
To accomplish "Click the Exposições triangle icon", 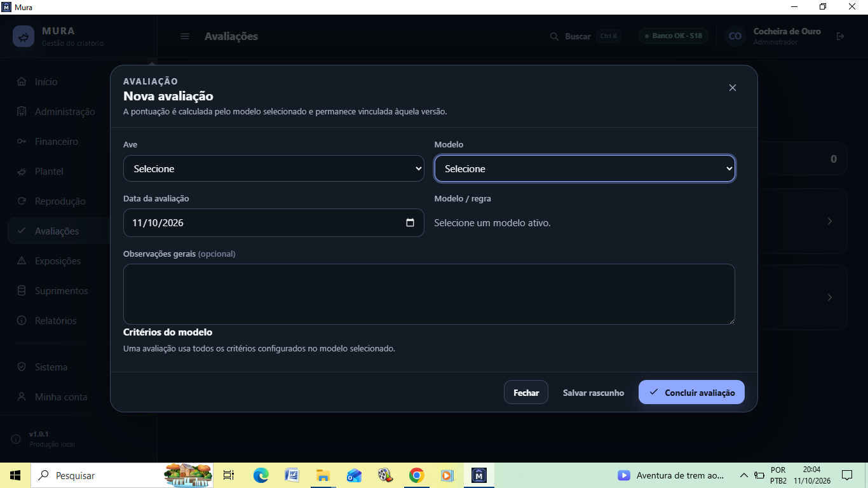I will (22, 261).
